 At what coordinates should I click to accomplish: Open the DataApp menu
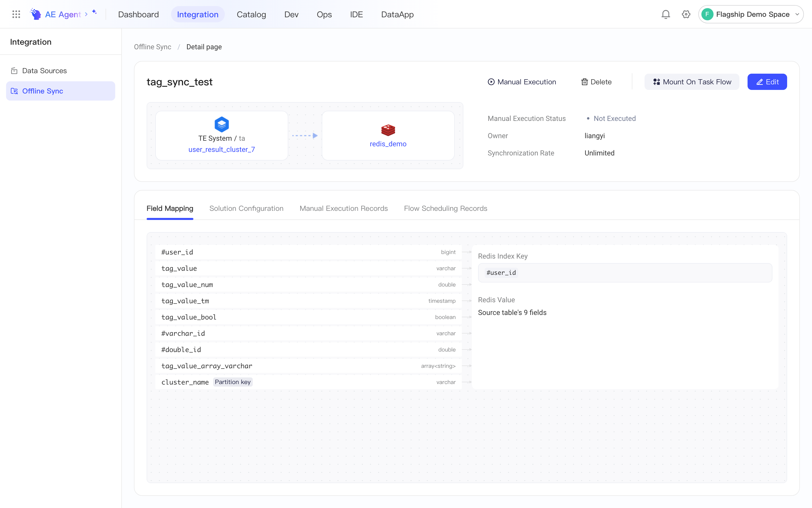coord(397,14)
